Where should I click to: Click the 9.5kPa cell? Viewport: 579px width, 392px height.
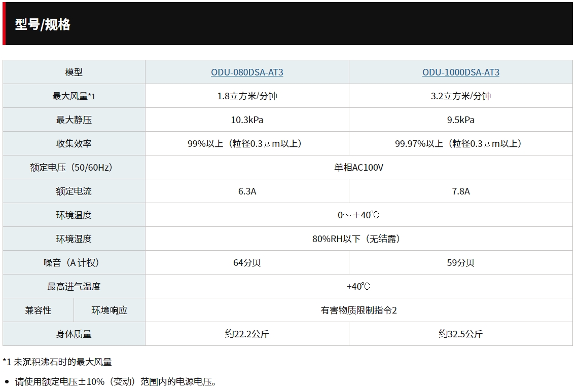point(460,120)
